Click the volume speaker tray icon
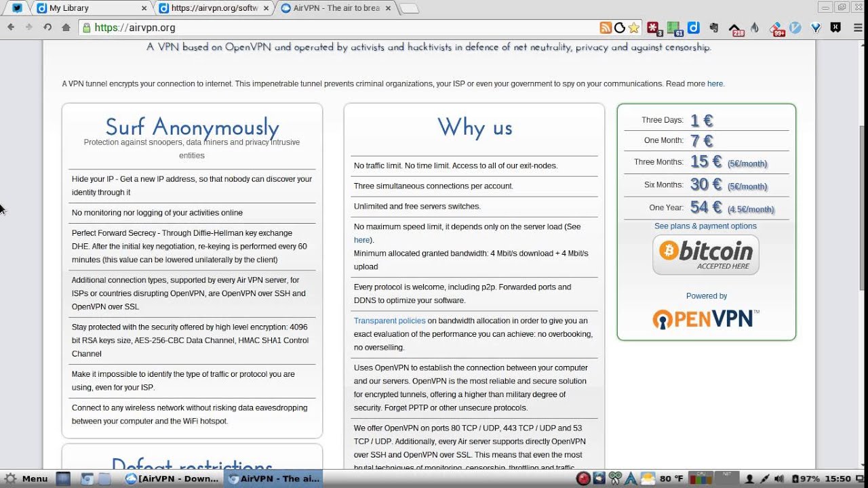The height and width of the screenshot is (488, 868). tap(779, 479)
